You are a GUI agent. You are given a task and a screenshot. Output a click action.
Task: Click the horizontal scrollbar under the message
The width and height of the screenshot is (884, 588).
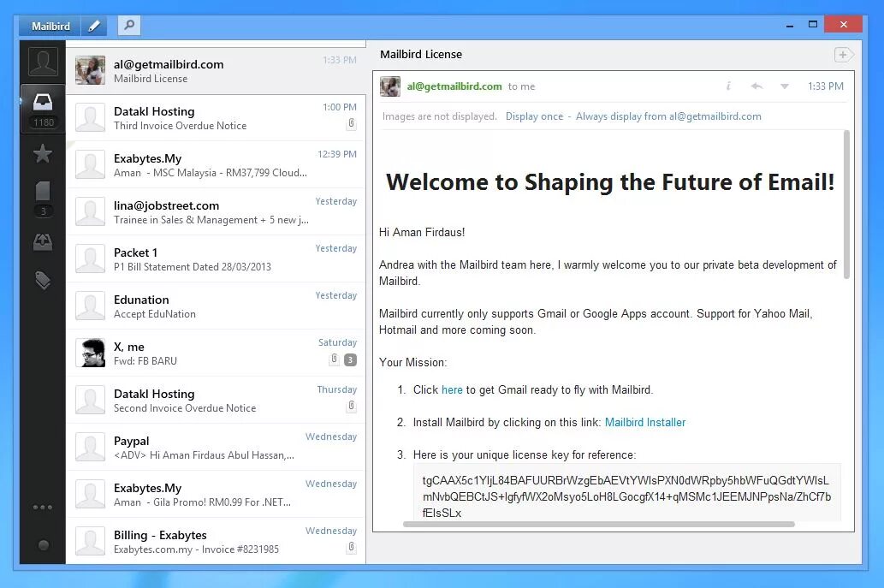pos(598,525)
